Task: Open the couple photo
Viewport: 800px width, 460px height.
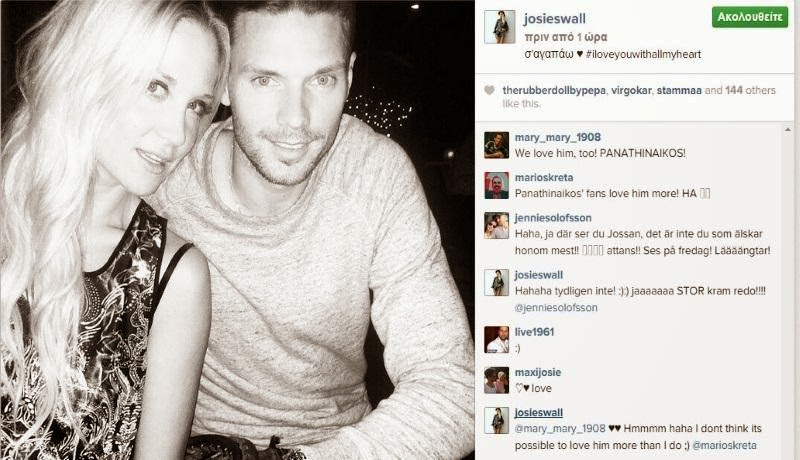Action: [x=237, y=230]
